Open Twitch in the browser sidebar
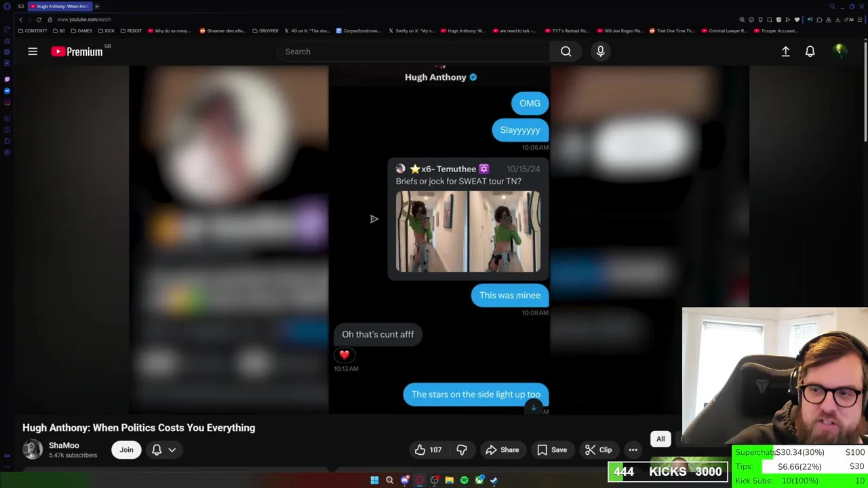 pyautogui.click(x=7, y=79)
